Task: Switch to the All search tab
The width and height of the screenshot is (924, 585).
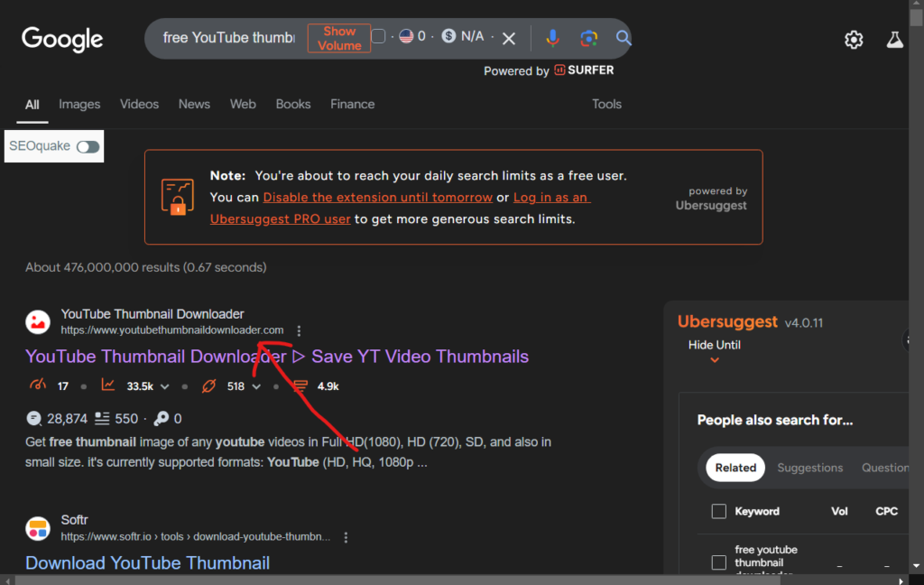Action: click(32, 105)
